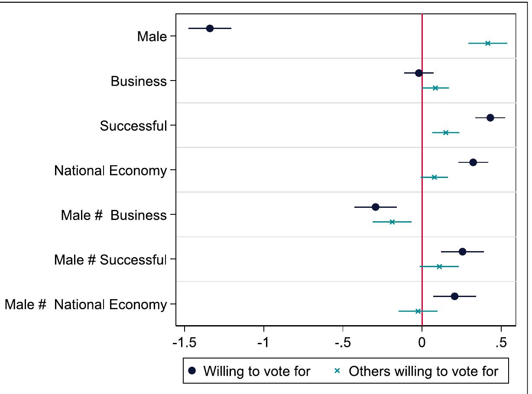Click the 'Business' y-axis label
The image size is (532, 394).
(x=139, y=81)
